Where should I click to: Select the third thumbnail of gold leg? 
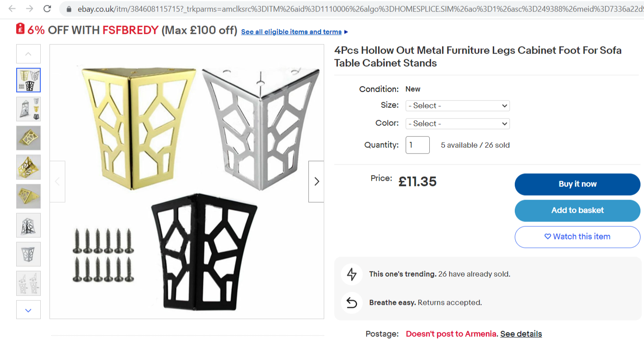(28, 138)
